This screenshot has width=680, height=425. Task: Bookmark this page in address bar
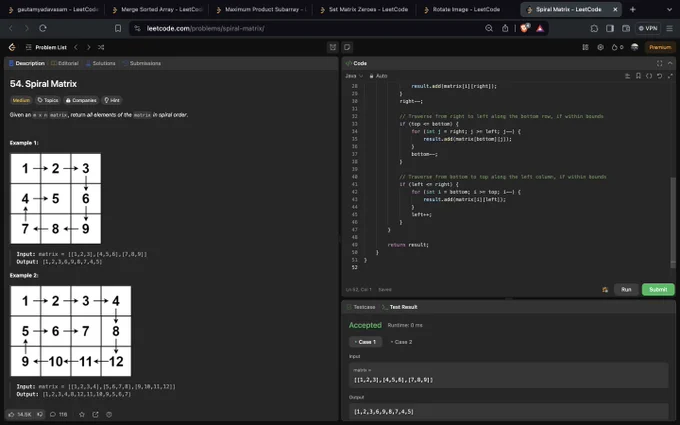point(118,28)
